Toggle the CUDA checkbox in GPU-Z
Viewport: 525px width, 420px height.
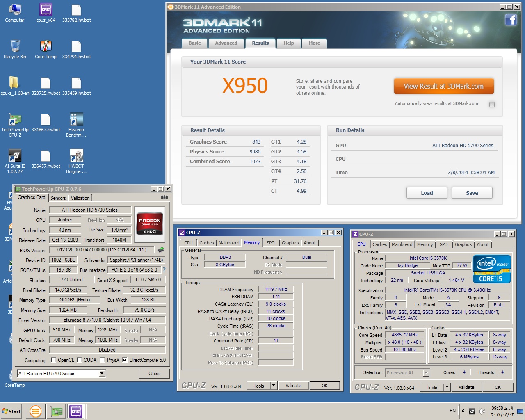(x=79, y=360)
